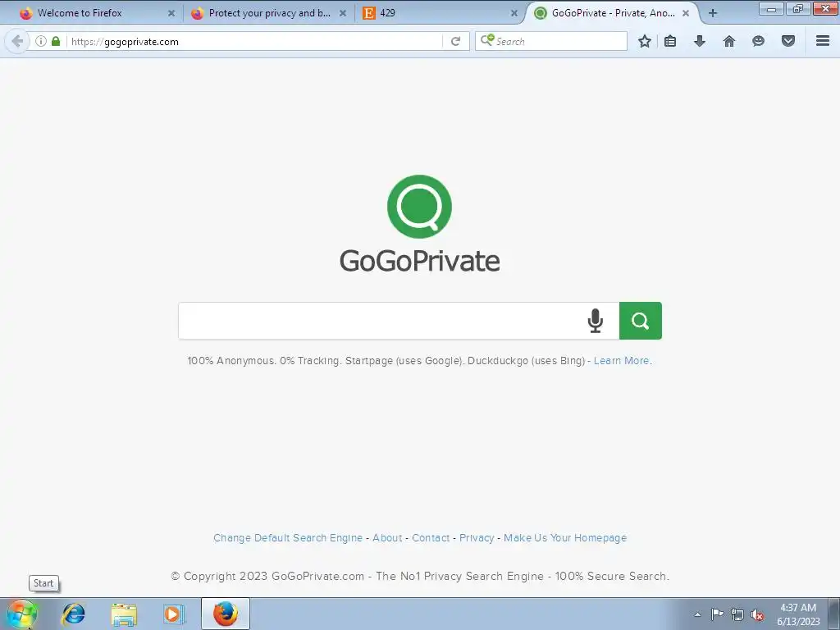Click the Firefox taskbar button
Image resolution: width=840 pixels, height=630 pixels.
click(x=226, y=614)
